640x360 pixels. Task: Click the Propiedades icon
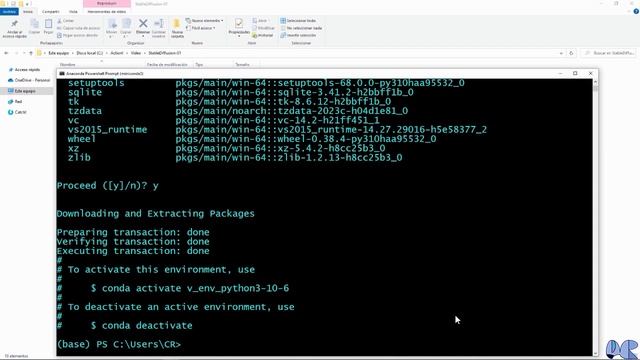[x=239, y=24]
